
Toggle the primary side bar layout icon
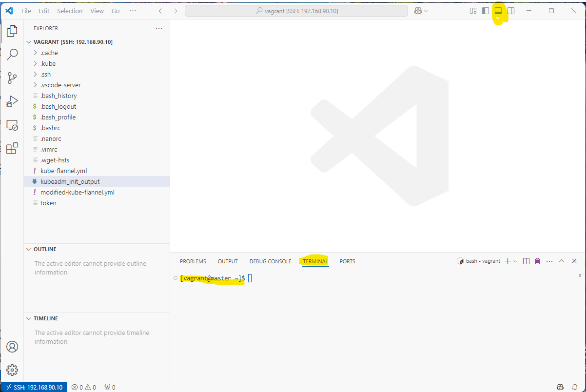(486, 11)
